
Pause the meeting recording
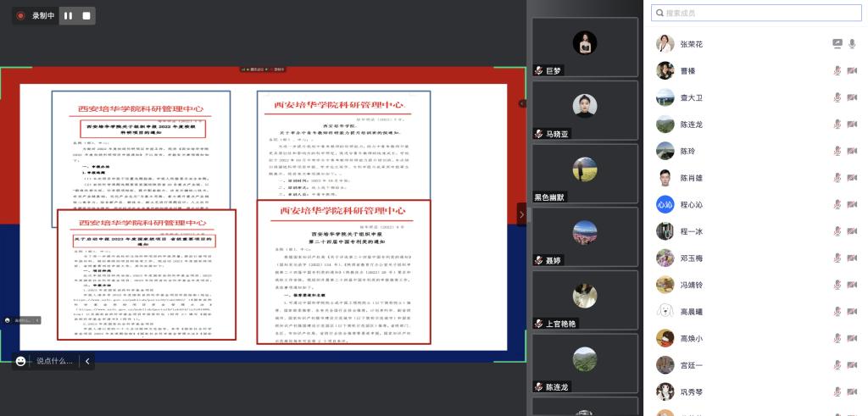click(68, 15)
